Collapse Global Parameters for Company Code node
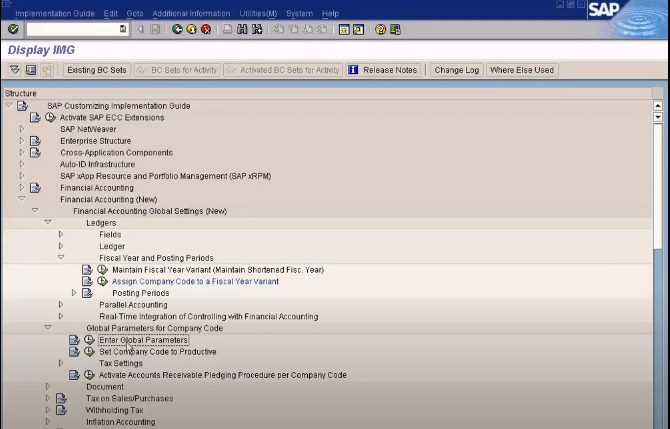670x429 pixels. click(48, 327)
